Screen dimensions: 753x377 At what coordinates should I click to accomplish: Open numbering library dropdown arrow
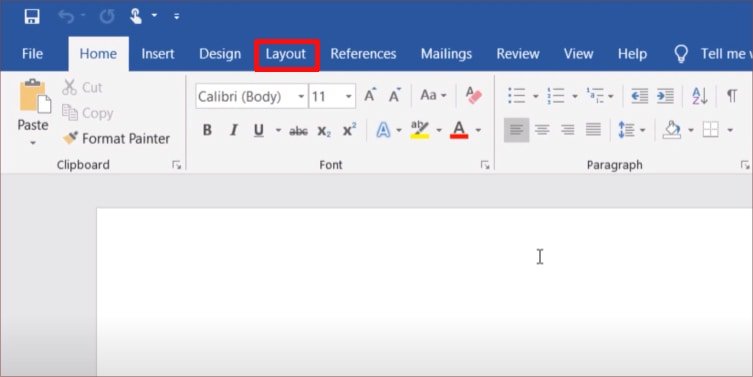574,96
